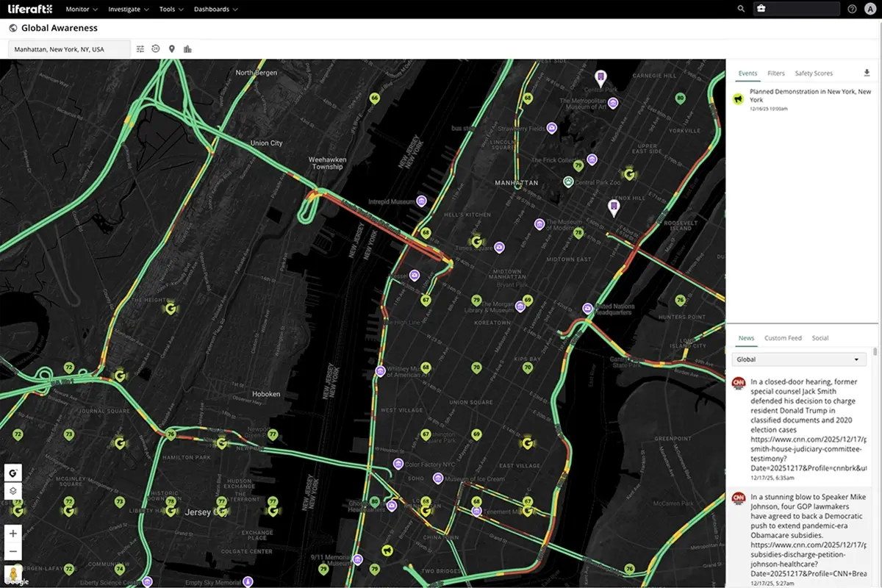Screen dimensions: 882x588
Task: Open the search magnifier in the top bar
Action: point(740,9)
